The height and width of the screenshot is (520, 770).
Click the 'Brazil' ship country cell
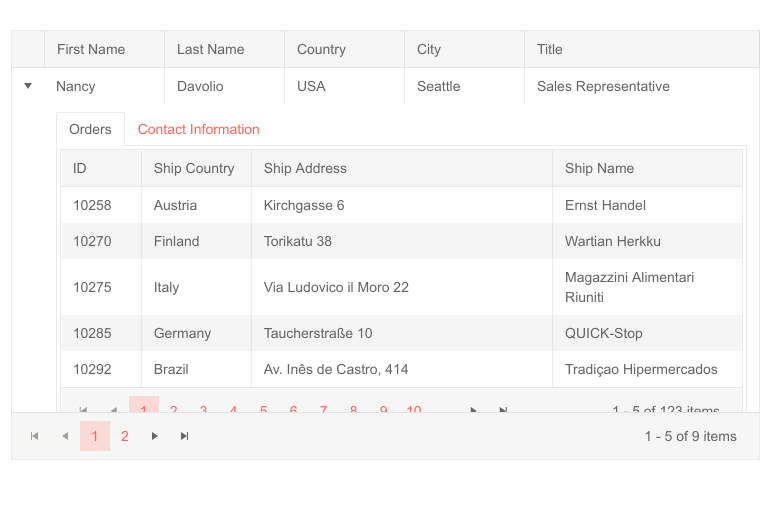[196, 369]
